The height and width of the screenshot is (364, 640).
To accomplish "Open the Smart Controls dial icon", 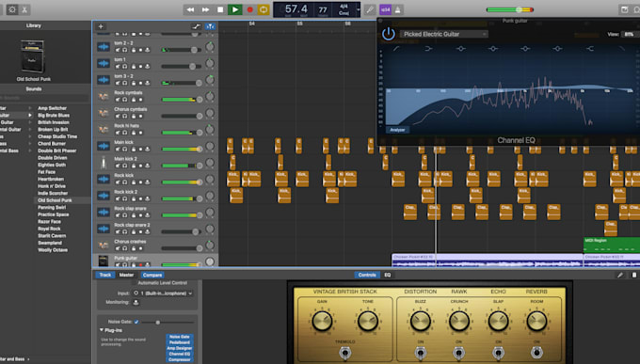I will (12, 9).
